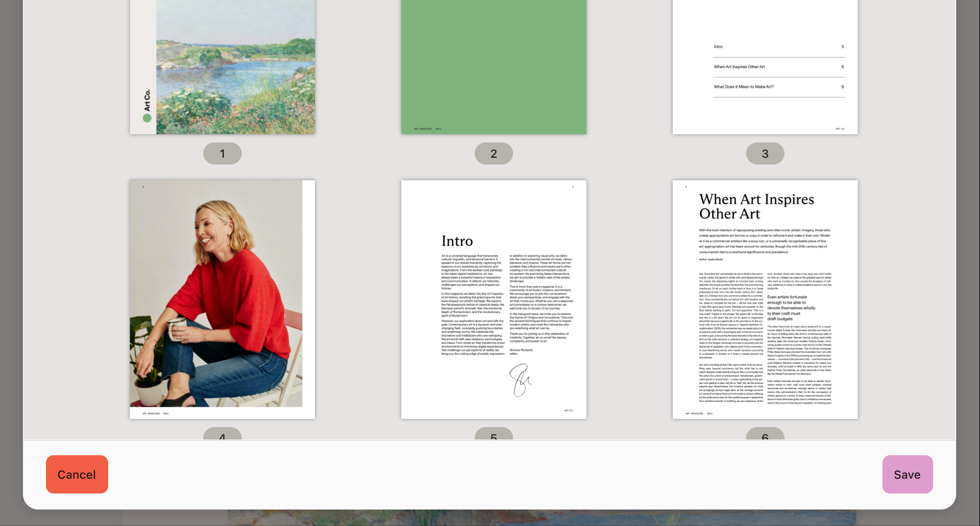
Task: Select the table of contents page thumbnail
Action: [765, 67]
